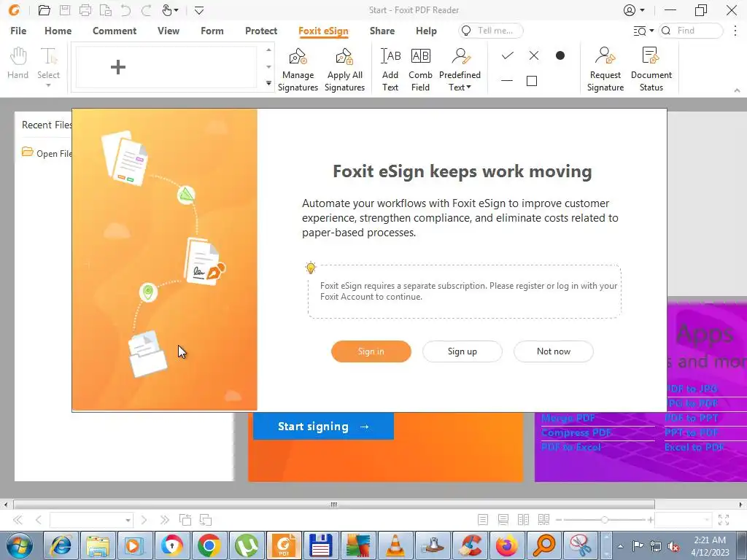The width and height of the screenshot is (747, 560).
Task: Expand the signature gallery with bottom arrow
Action: pos(268,83)
